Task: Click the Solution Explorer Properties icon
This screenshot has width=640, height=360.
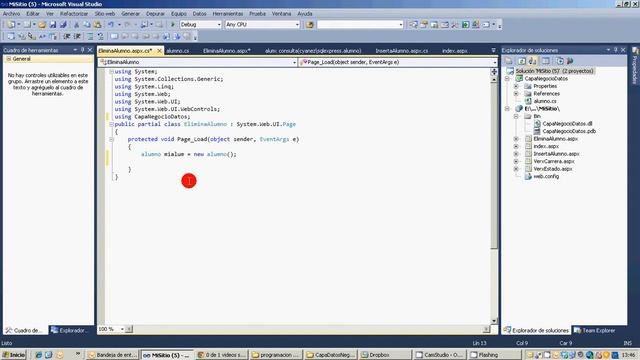Action: pyautogui.click(x=509, y=61)
